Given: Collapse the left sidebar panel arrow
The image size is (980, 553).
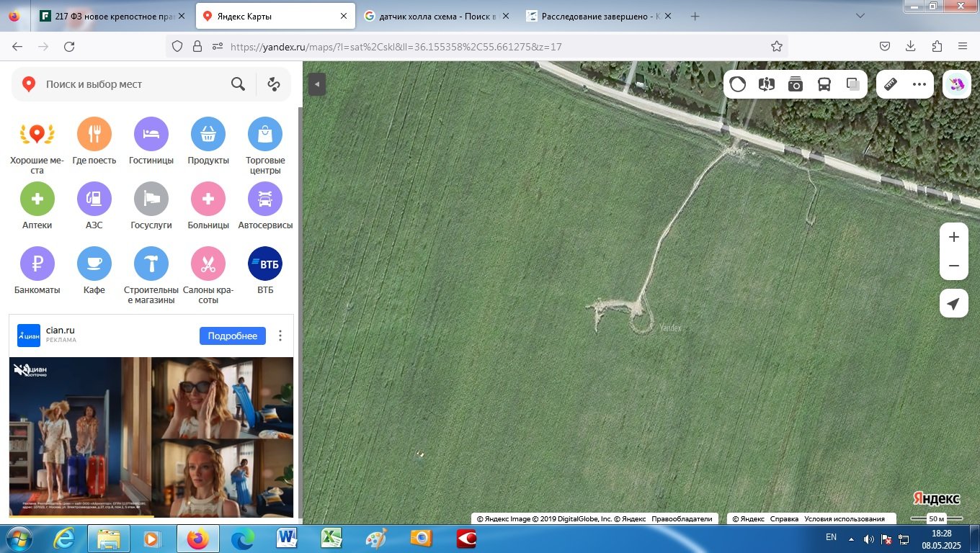Looking at the screenshot, I should pyautogui.click(x=316, y=84).
